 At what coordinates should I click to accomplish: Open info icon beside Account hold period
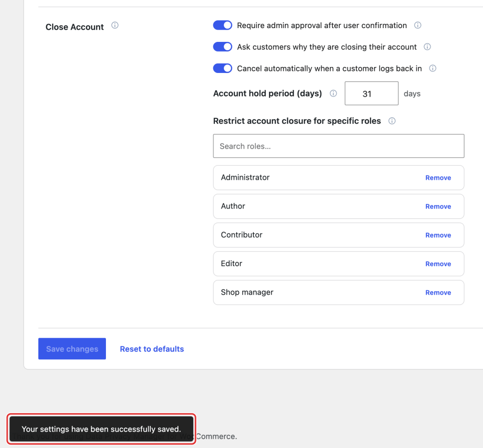[x=333, y=93]
